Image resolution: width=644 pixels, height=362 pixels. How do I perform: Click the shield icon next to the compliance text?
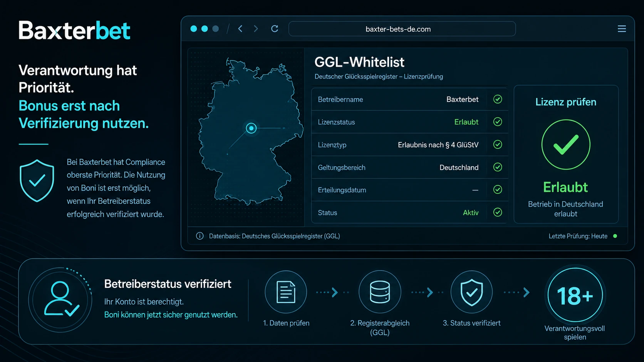point(37,181)
